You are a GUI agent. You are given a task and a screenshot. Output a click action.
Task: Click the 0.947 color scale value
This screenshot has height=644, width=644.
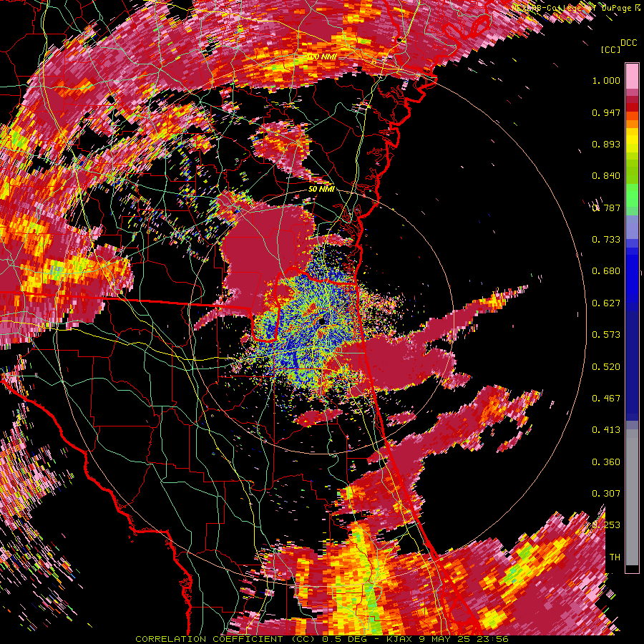click(606, 112)
